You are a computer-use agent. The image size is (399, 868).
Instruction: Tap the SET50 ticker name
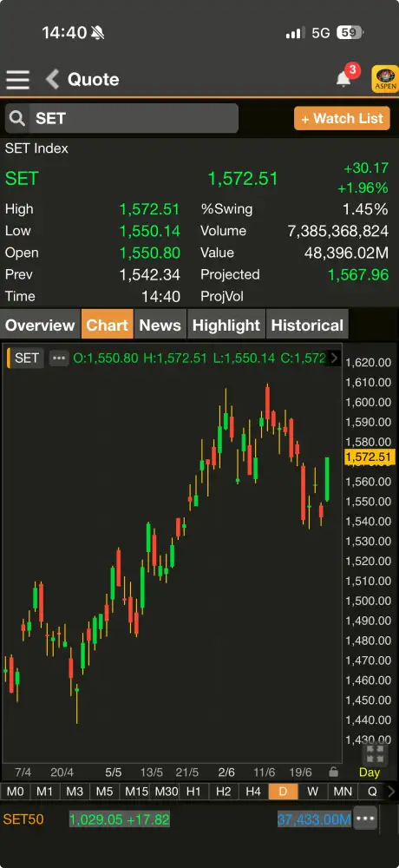pos(23,819)
